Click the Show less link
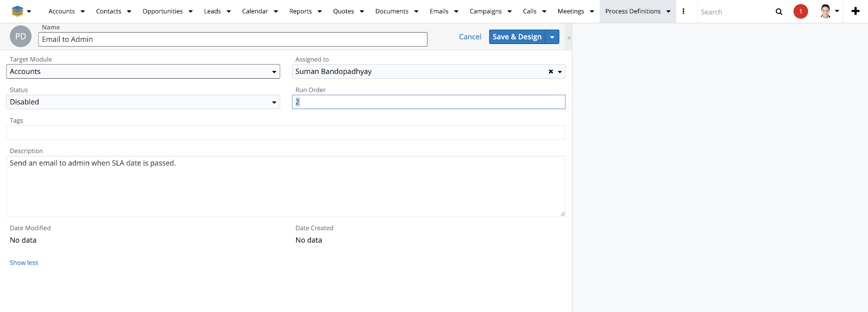The width and height of the screenshot is (868, 312). 24,263
